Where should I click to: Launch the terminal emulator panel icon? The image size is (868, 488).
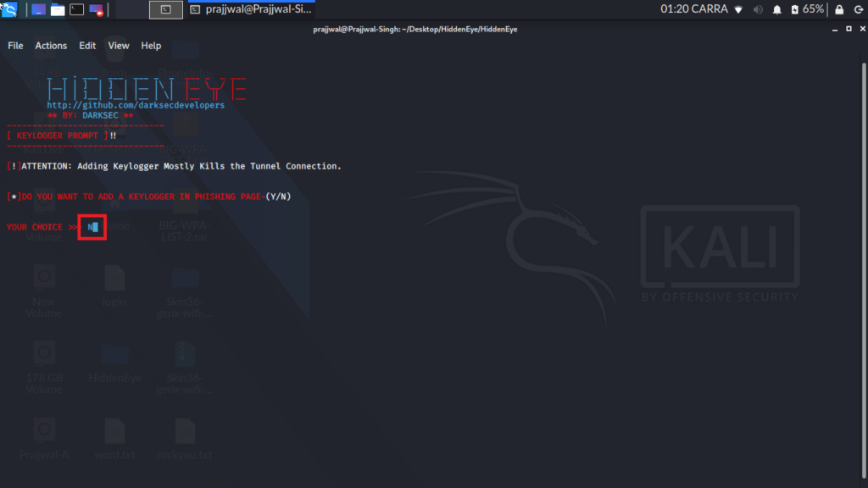[77, 9]
